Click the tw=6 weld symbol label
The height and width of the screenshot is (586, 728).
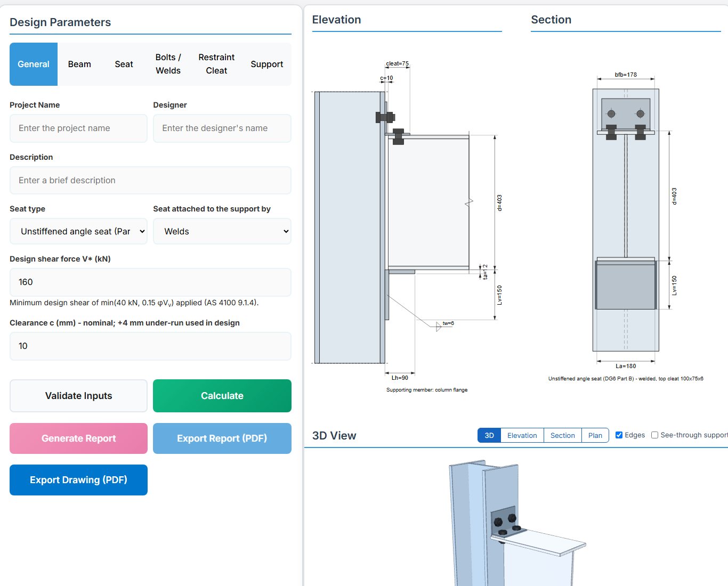(x=448, y=323)
